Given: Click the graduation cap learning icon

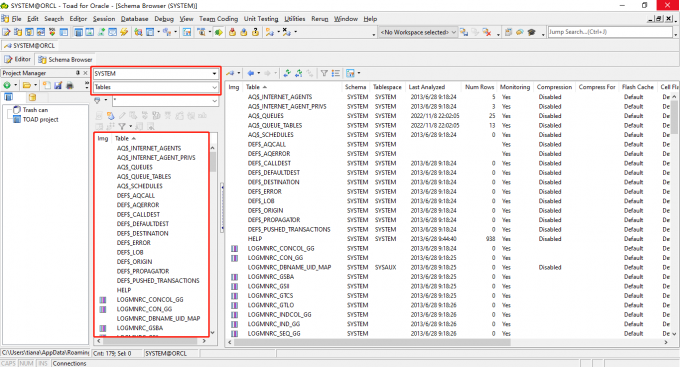Looking at the screenshot, I should pyautogui.click(x=531, y=32).
